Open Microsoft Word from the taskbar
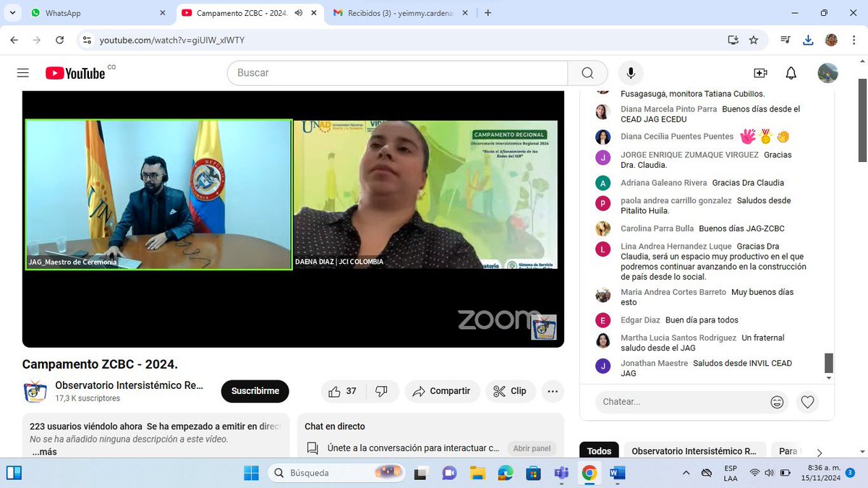Image resolution: width=868 pixels, height=488 pixels. point(617,473)
